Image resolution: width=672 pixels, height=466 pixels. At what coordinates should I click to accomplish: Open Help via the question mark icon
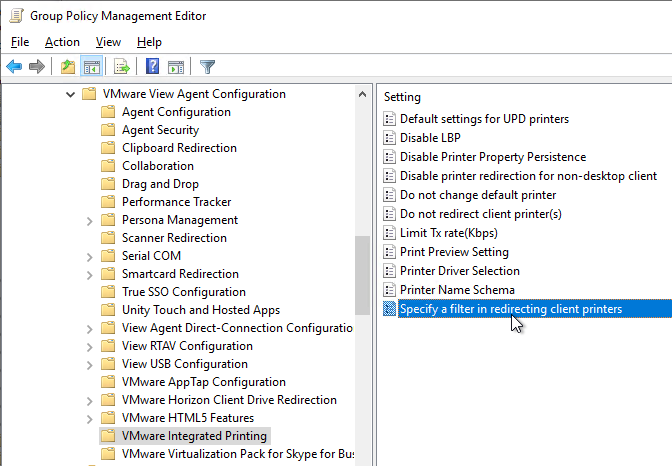point(153,66)
